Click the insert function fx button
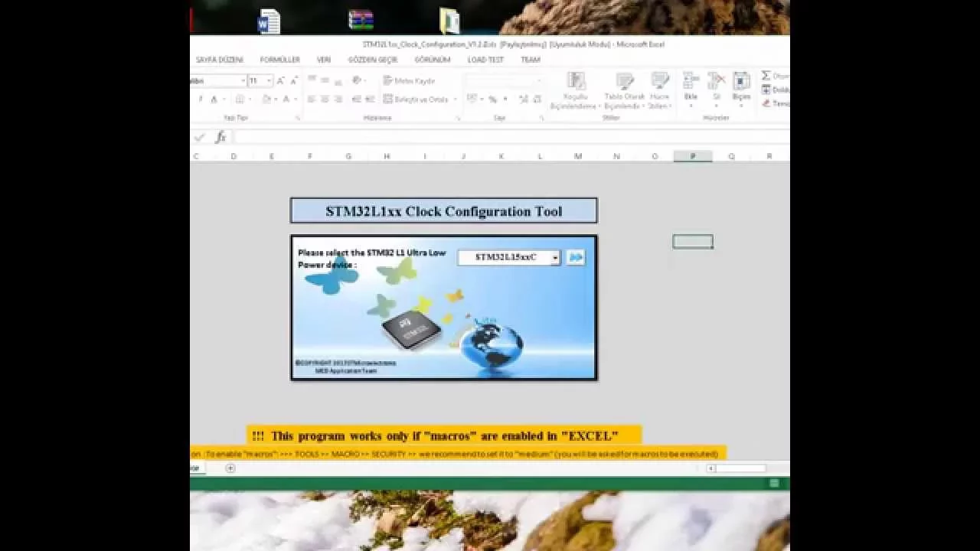Viewport: 980px width, 551px height. coord(220,137)
